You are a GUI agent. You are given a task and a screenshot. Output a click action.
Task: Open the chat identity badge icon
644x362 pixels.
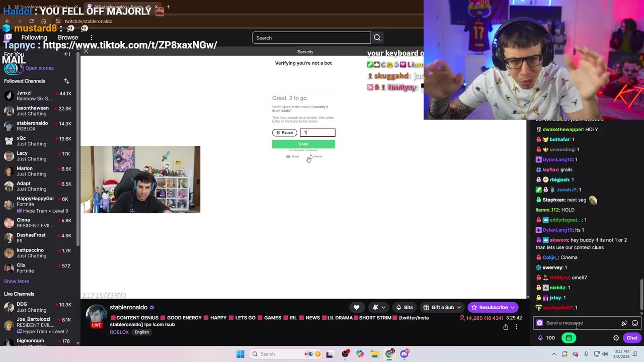pos(540,323)
